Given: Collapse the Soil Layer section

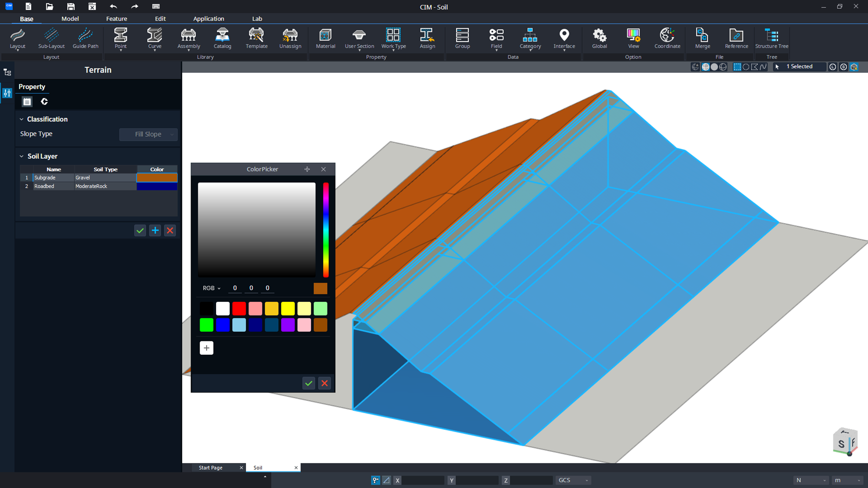Looking at the screenshot, I should click(x=21, y=156).
